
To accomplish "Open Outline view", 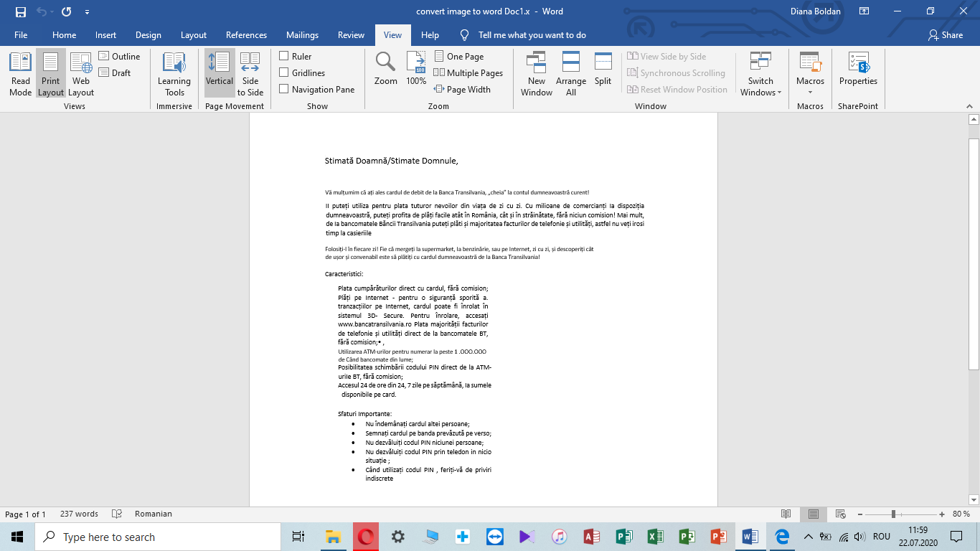I will point(119,56).
